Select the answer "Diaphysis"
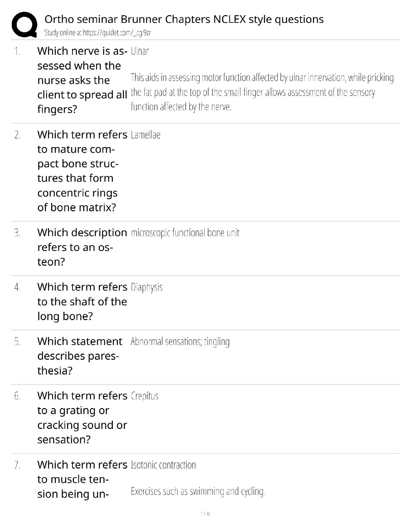Screen dimensions: 411x532 click(x=146, y=287)
